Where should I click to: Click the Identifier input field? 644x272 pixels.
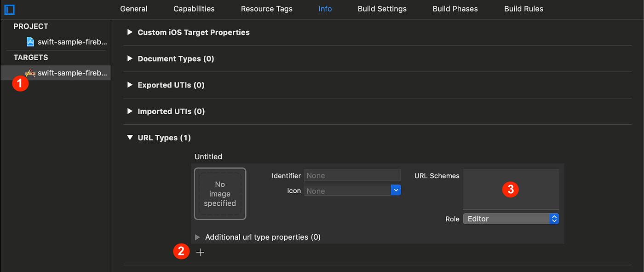click(352, 175)
